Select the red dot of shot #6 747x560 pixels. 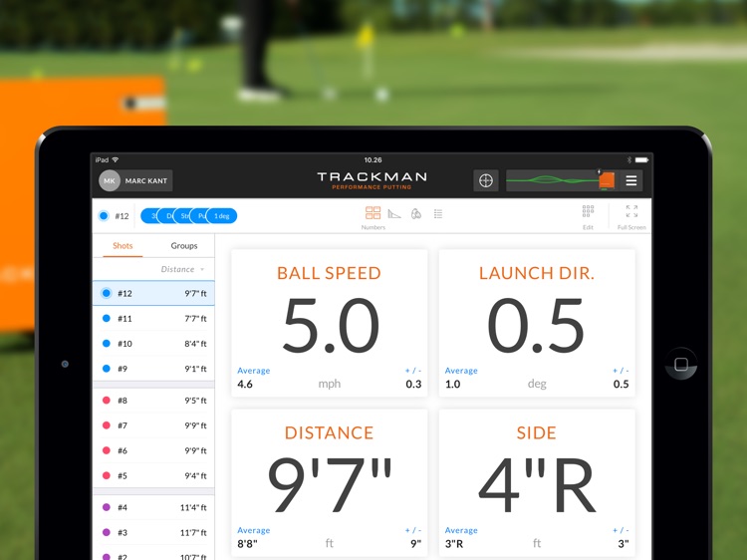(107, 450)
